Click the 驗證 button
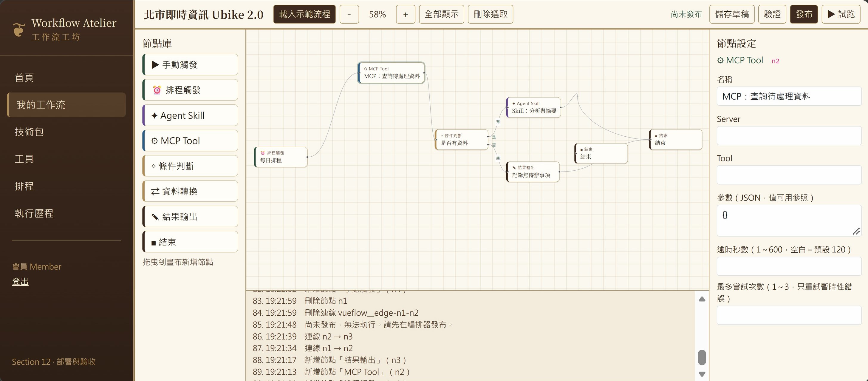The image size is (868, 381). click(772, 14)
